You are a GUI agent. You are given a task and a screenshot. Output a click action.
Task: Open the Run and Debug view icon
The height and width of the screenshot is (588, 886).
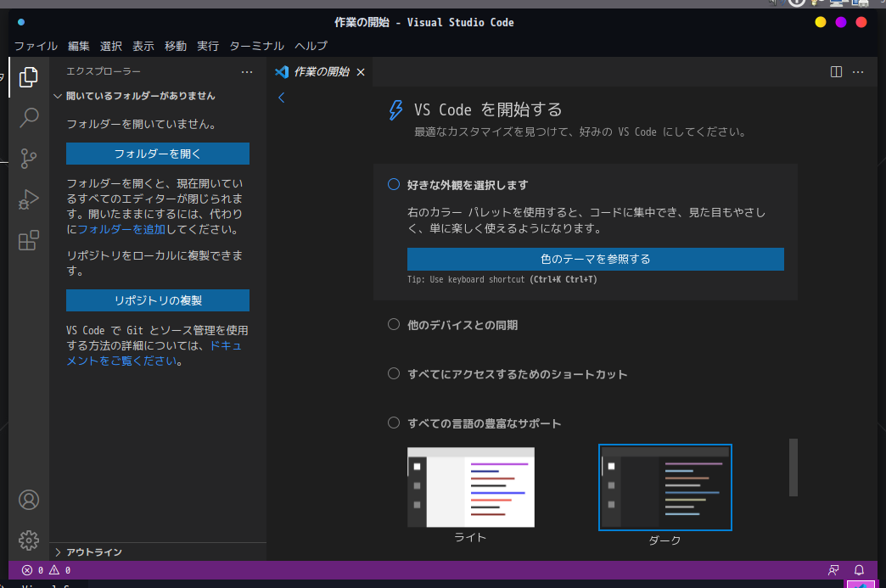28,199
